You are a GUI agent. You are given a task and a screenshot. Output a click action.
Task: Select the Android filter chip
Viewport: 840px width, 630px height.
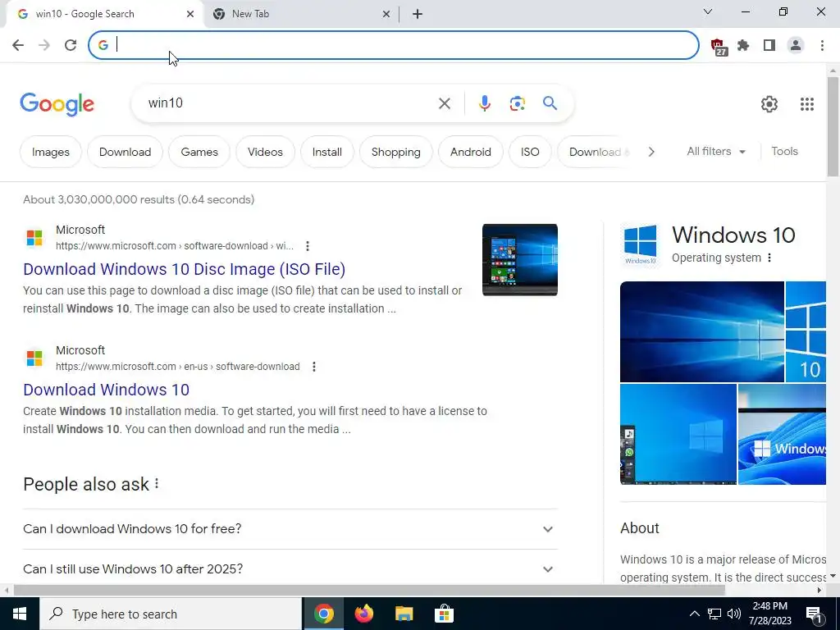pos(470,152)
